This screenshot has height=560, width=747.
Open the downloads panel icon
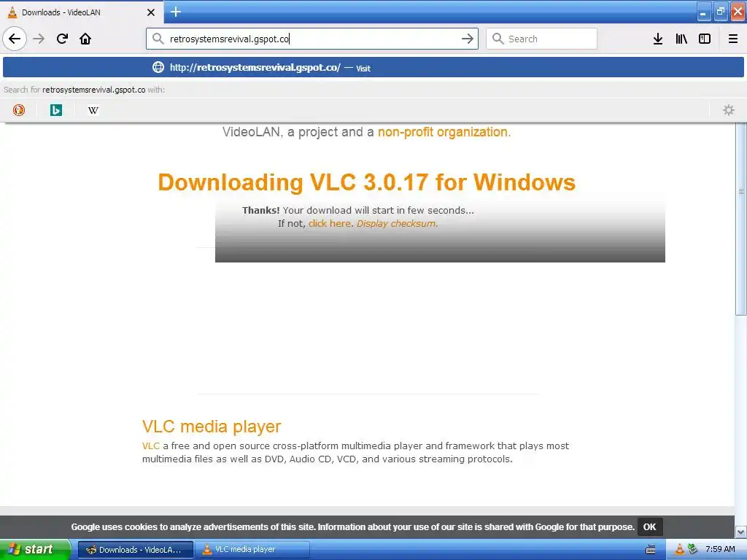(658, 39)
